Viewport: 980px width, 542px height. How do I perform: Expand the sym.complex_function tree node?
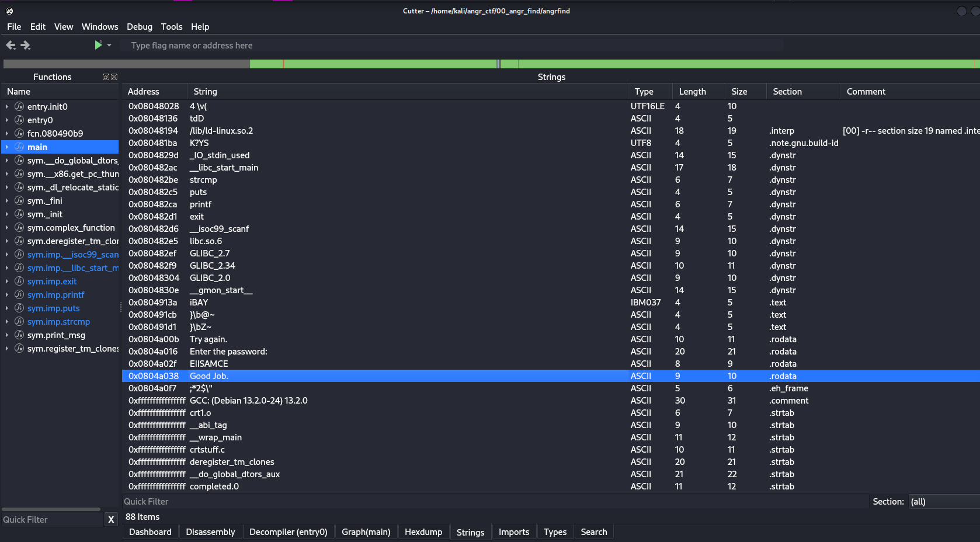7,228
